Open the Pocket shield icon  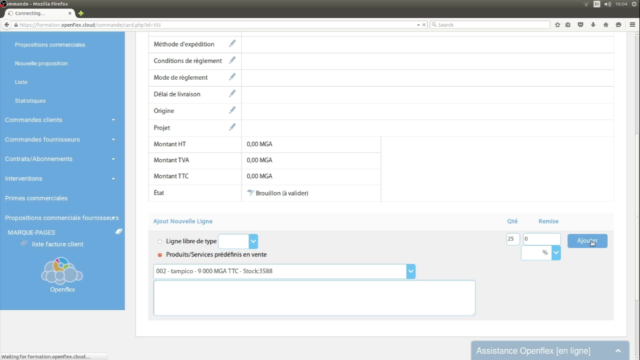click(x=580, y=25)
